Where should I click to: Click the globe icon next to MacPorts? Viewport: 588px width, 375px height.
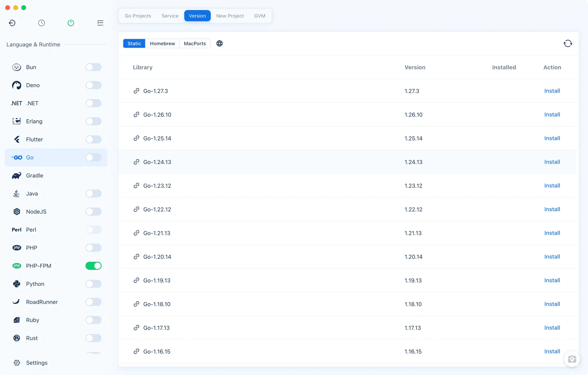[x=220, y=43]
